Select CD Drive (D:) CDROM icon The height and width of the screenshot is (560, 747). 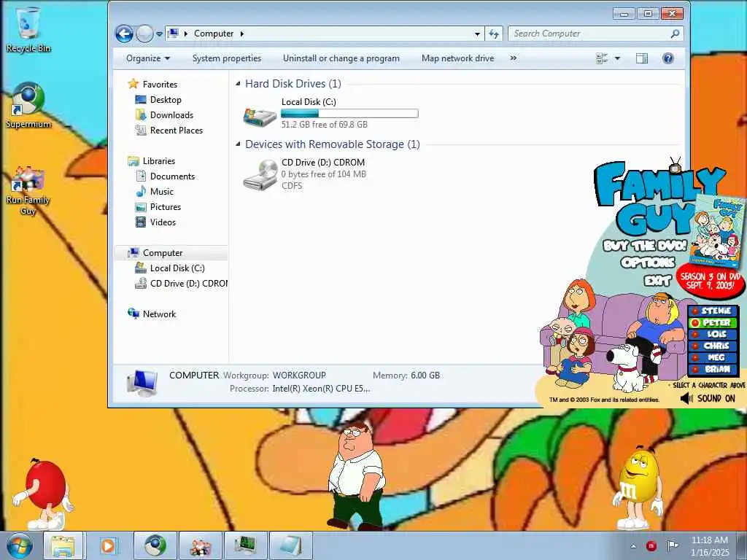point(260,175)
